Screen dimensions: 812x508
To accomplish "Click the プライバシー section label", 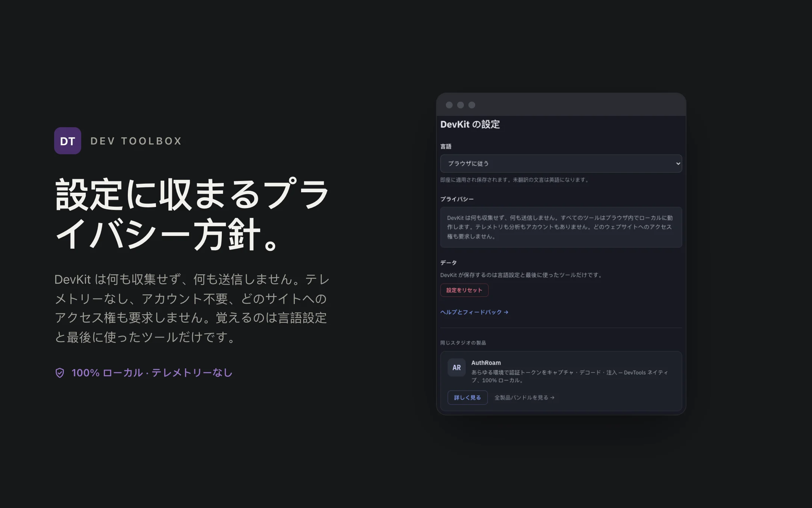I will [457, 199].
